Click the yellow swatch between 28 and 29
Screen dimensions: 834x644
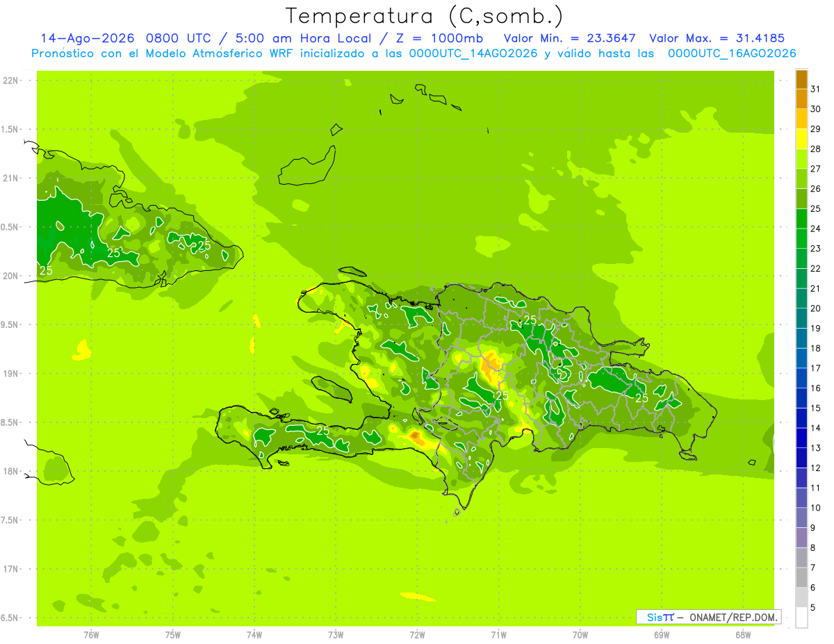point(801,139)
